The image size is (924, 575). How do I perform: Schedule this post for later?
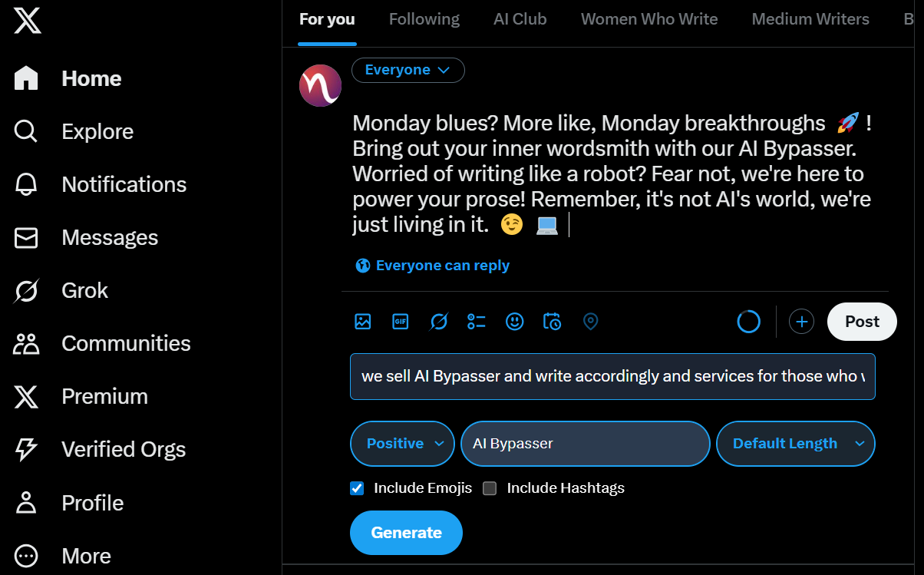[x=552, y=322]
